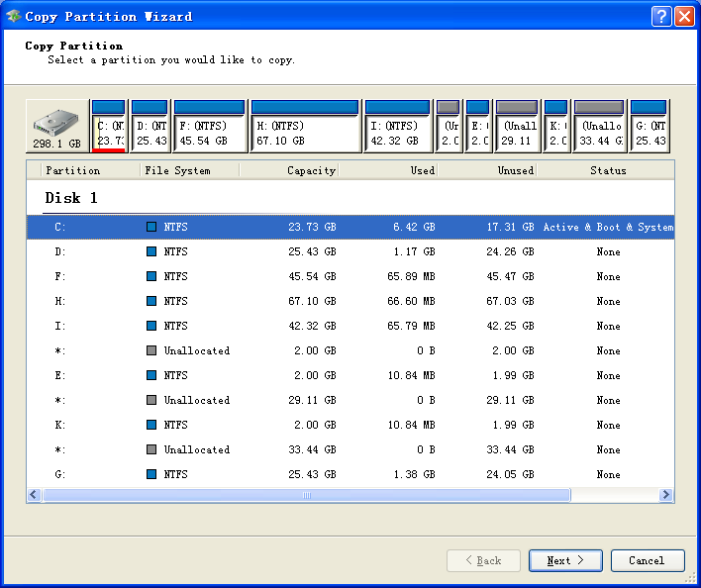Click the NTFS color icon in K: row

point(151,425)
